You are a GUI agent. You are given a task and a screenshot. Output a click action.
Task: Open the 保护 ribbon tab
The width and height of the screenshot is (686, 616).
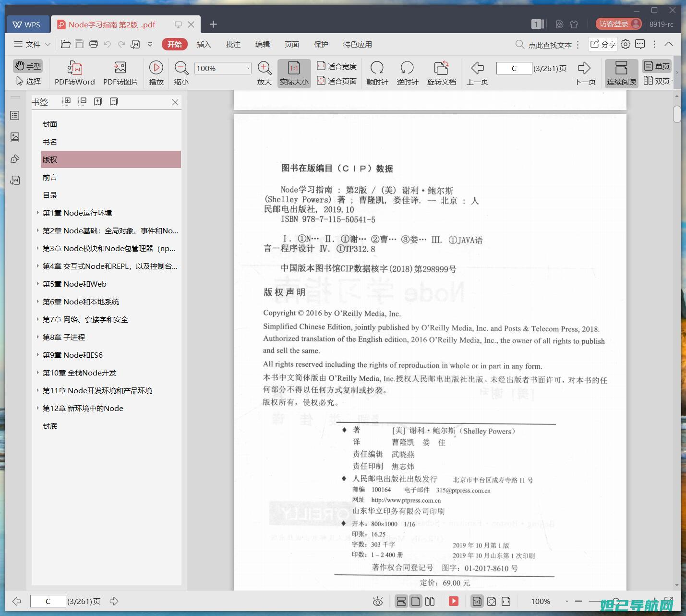coord(321,44)
